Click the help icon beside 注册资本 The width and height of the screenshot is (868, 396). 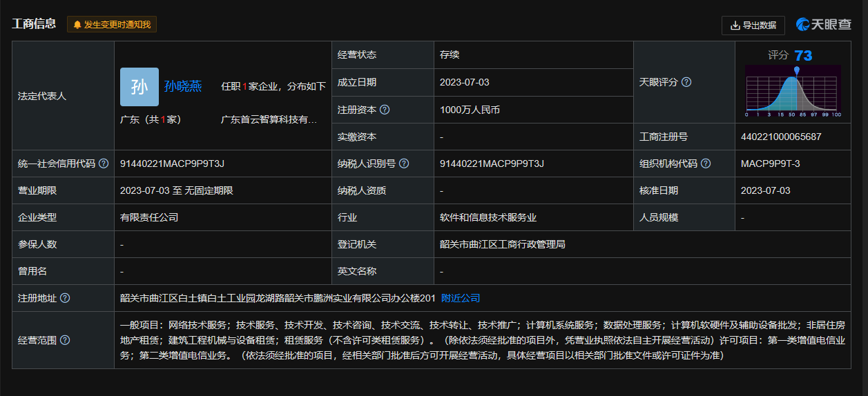[x=385, y=110]
